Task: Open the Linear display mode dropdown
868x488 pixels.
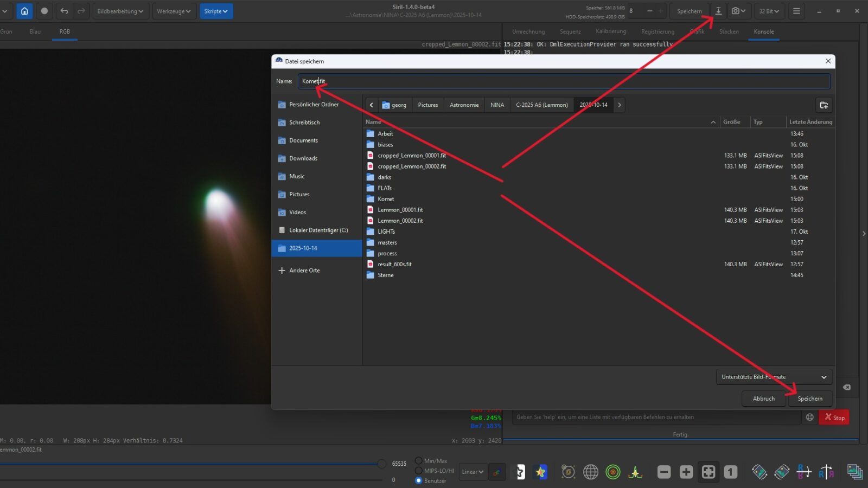Action: (x=473, y=472)
